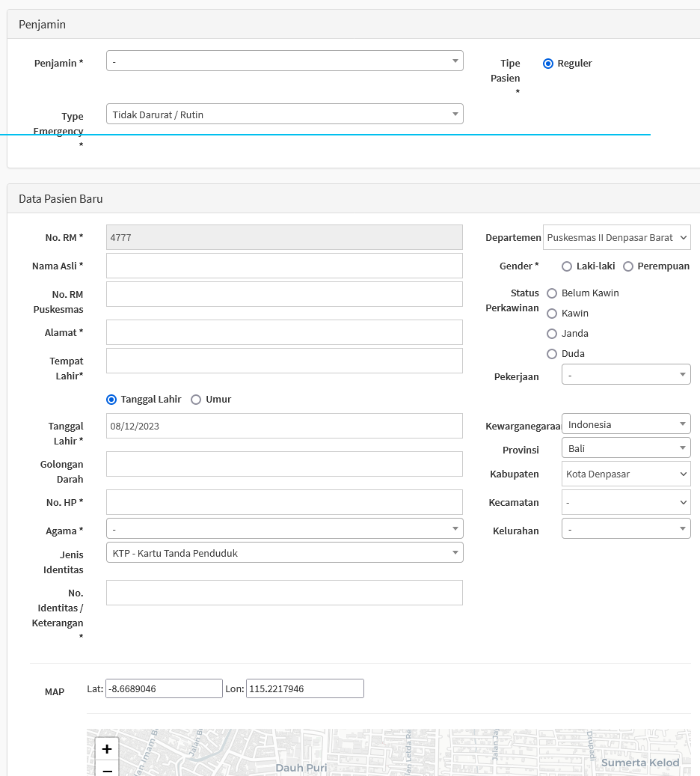Click the Tanggal Lahir date field
700x776 pixels.
pyautogui.click(x=284, y=426)
